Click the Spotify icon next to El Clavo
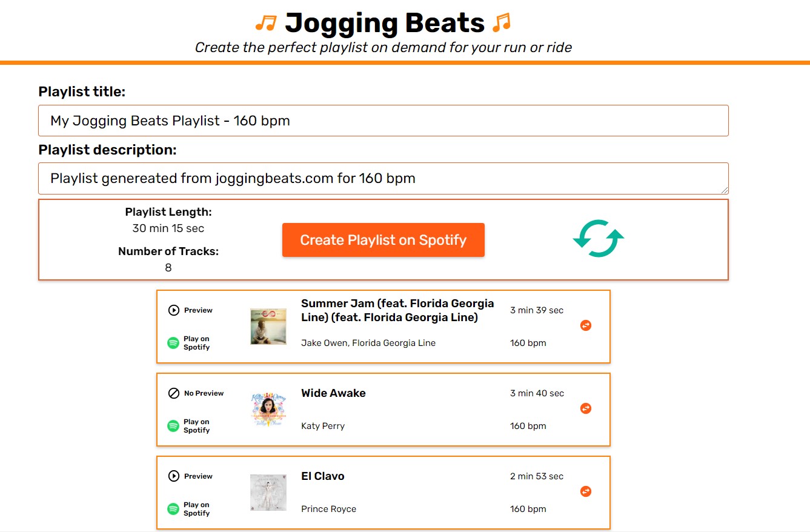810x532 pixels. pyautogui.click(x=173, y=509)
